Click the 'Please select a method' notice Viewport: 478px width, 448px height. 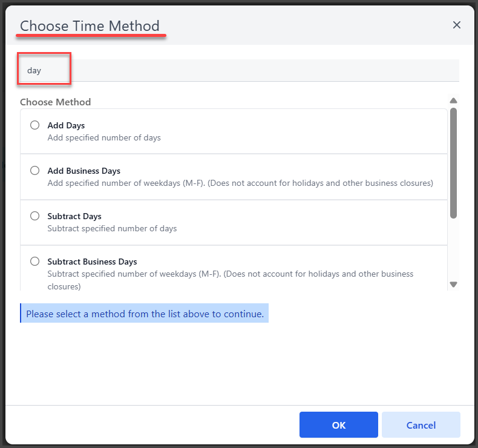tap(145, 313)
